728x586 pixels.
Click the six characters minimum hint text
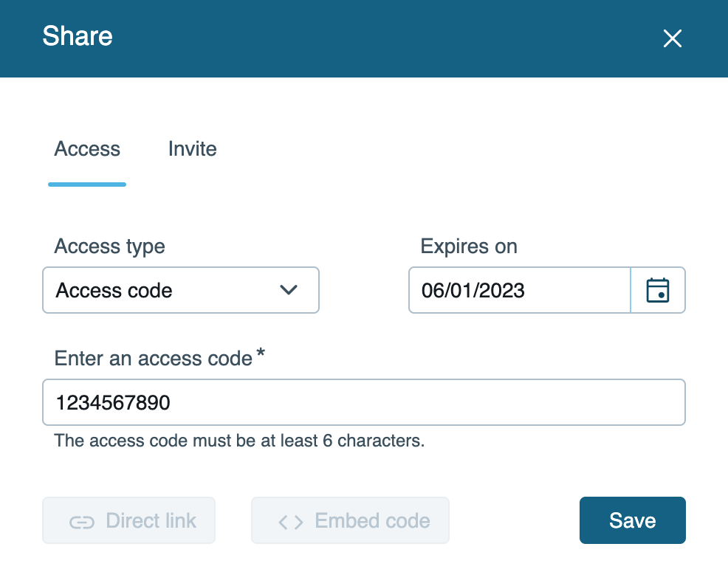239,441
